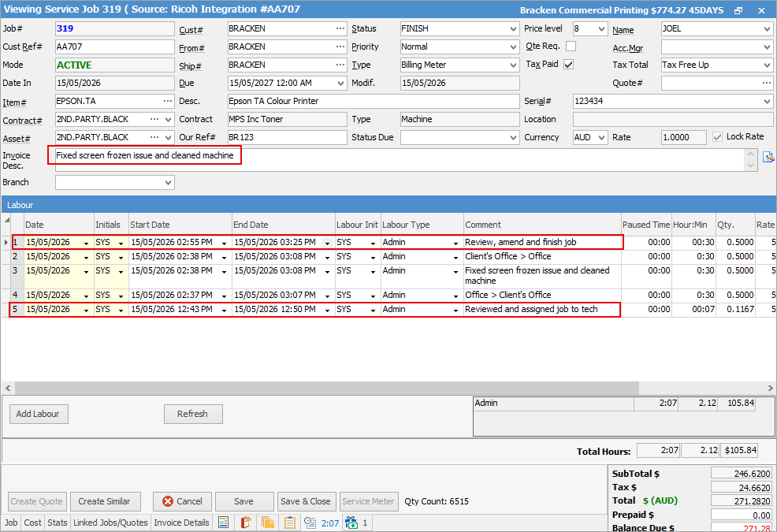The height and width of the screenshot is (532, 777).
Task: Toggle the Lock Rate checkbox
Action: [717, 137]
